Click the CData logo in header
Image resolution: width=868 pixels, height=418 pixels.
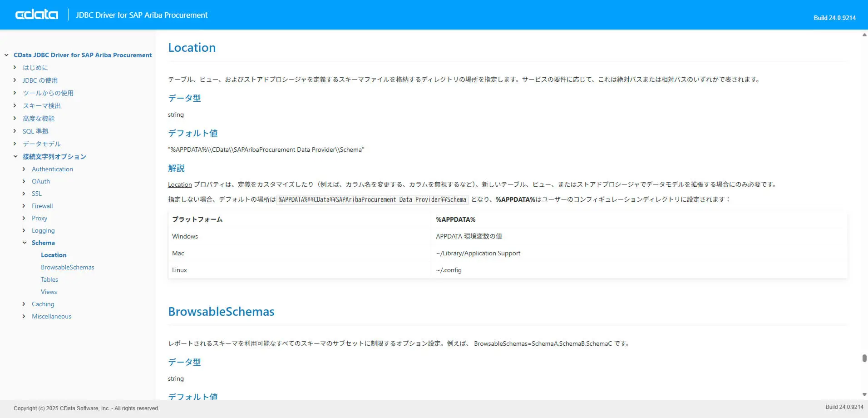37,15
